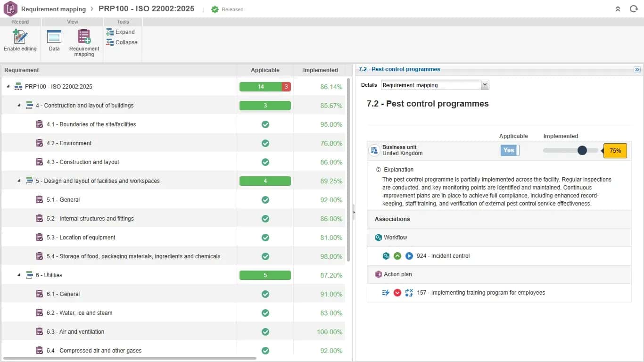This screenshot has height=362, width=644.
Task: Click the double-chevron collapse header icon
Action: pyautogui.click(x=618, y=9)
